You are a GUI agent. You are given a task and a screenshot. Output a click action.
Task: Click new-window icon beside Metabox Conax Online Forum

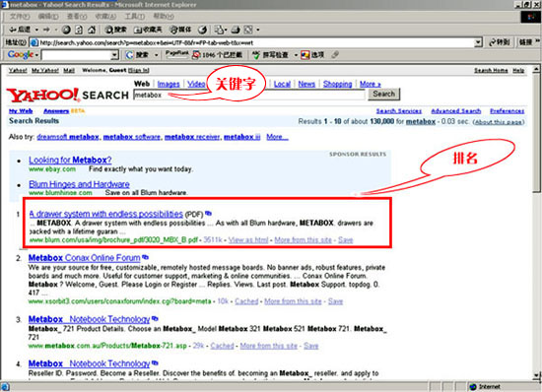145,257
